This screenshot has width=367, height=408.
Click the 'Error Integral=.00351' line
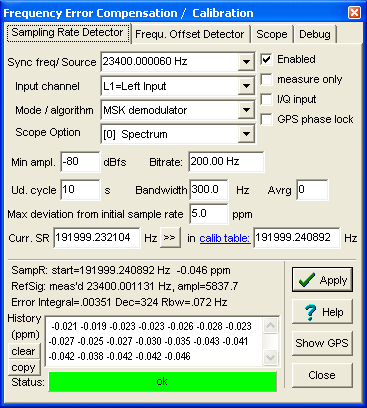point(119,302)
